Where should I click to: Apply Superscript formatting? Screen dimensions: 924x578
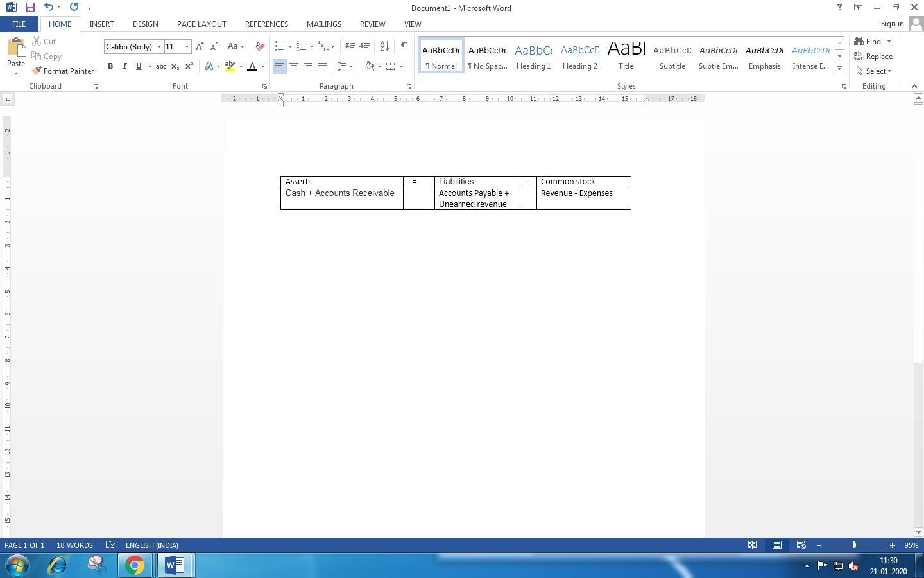(x=189, y=66)
